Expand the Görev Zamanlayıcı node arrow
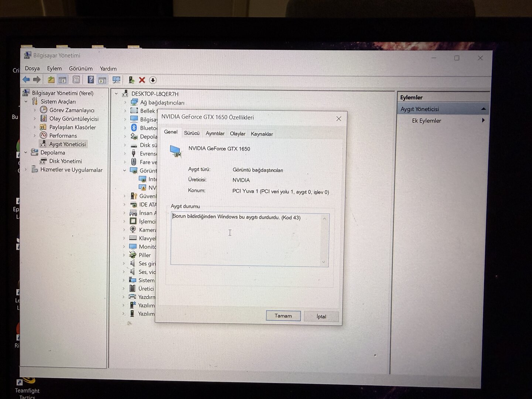 click(x=35, y=110)
